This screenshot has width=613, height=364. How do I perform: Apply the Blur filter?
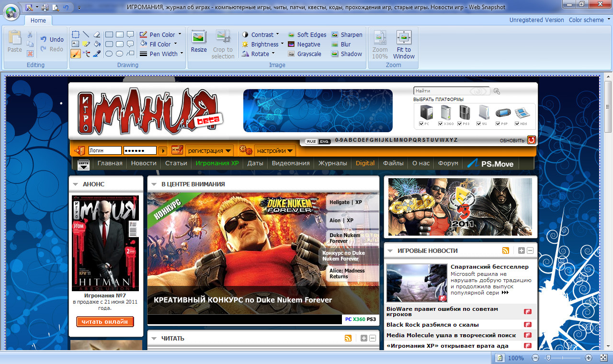point(341,44)
